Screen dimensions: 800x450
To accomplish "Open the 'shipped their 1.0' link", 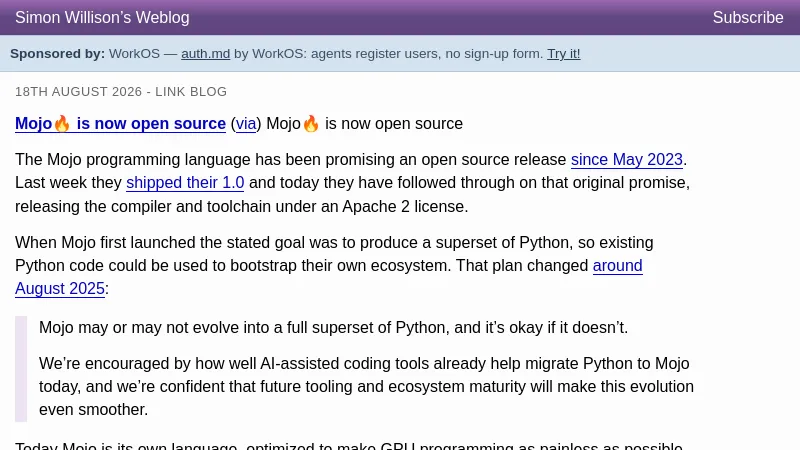I will point(185,183).
